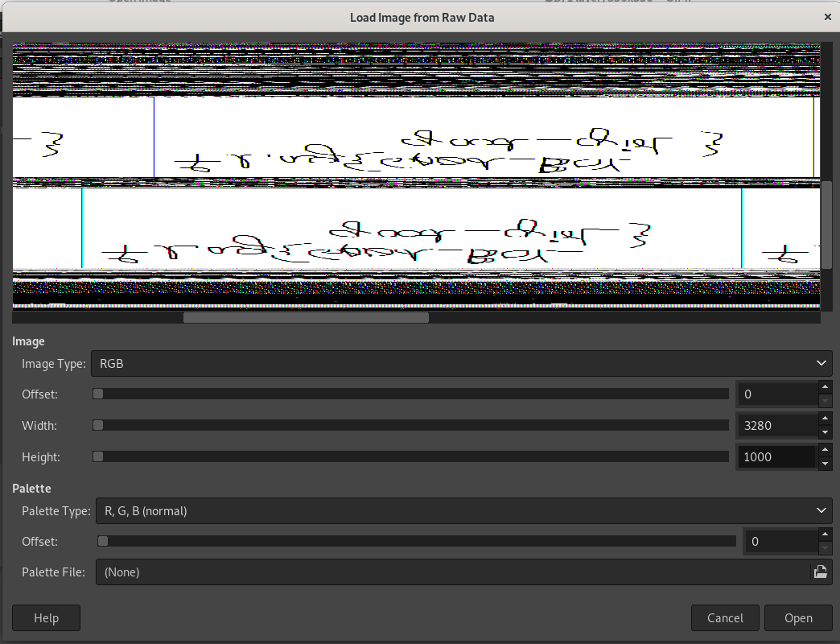Click the Height slider handle
This screenshot has height=644, width=840.
point(98,456)
